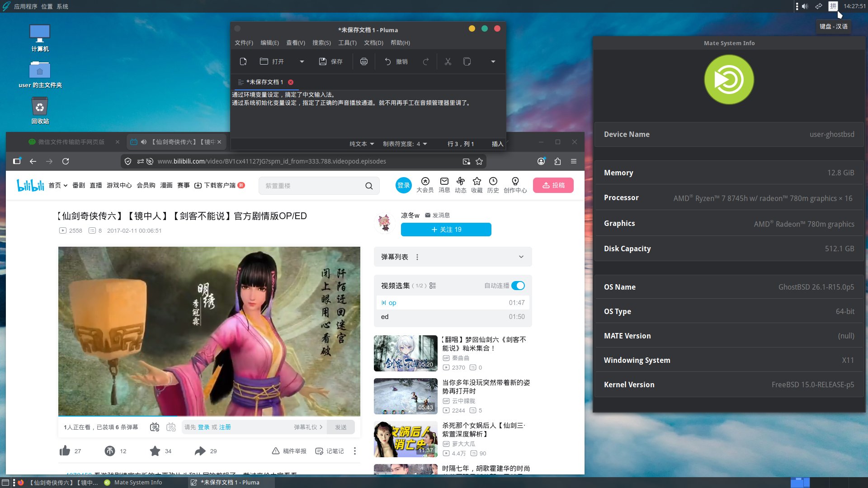Open the 搜索(S) menu in Pluma
The width and height of the screenshot is (868, 488).
(x=321, y=43)
